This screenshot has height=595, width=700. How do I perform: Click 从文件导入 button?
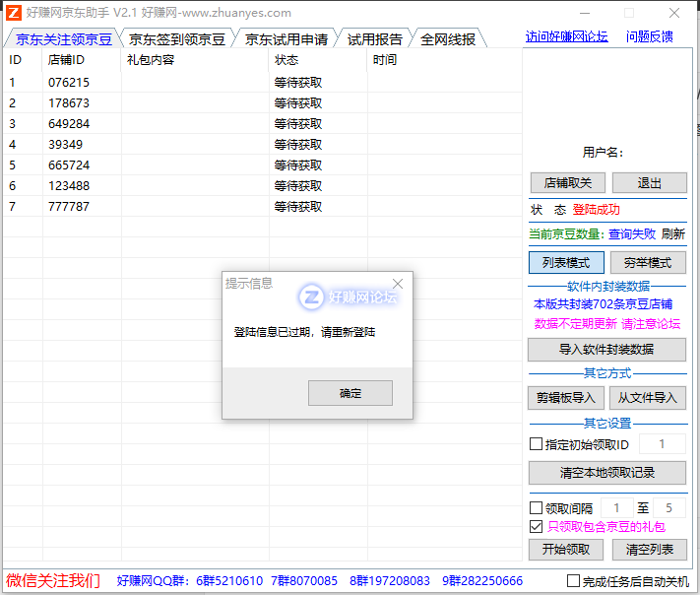(647, 398)
